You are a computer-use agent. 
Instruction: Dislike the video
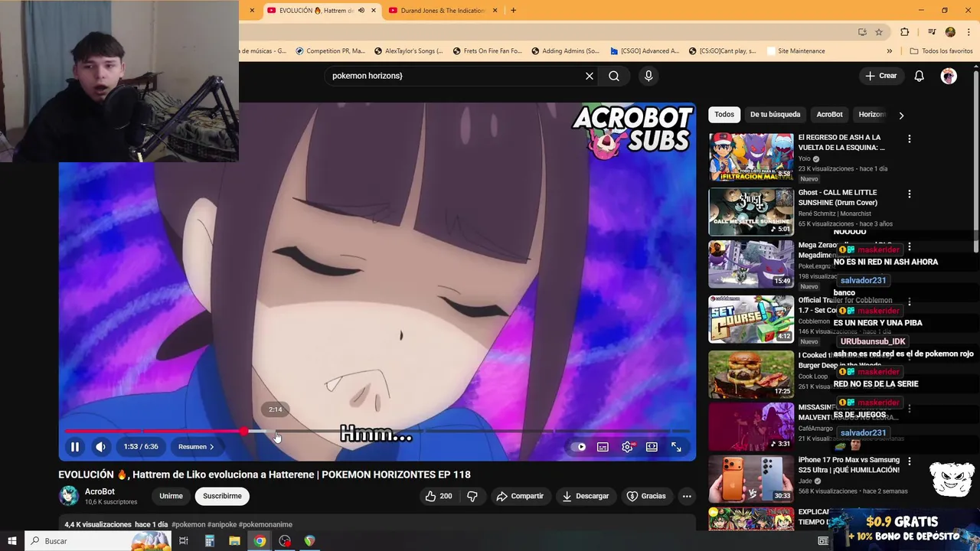pos(472,496)
